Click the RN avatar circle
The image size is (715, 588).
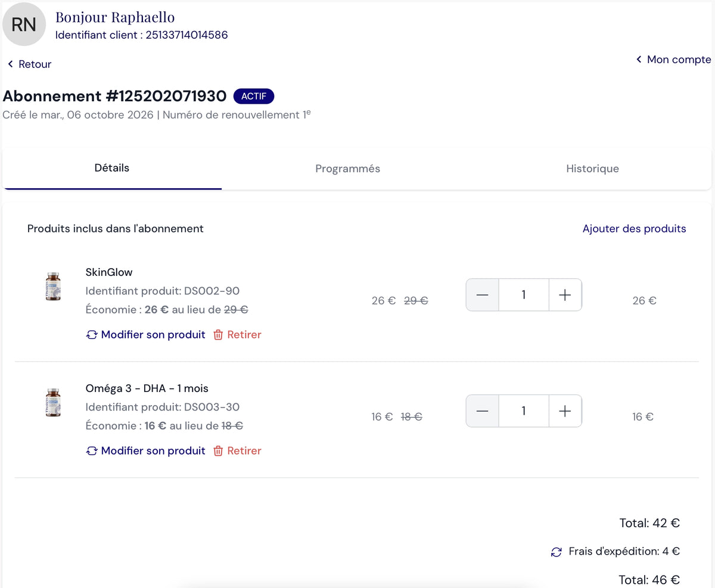pos(24,24)
